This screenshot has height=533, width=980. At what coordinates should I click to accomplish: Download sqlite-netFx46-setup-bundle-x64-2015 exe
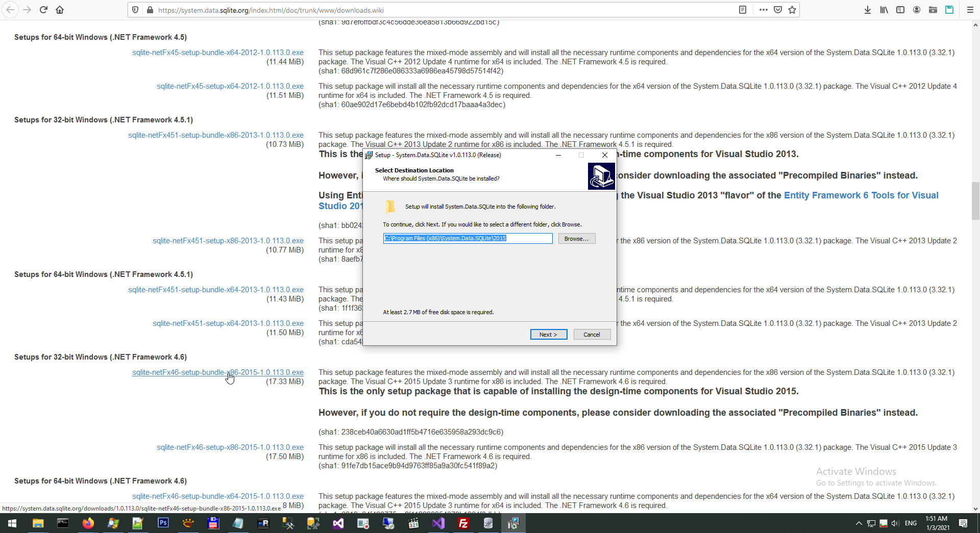(x=218, y=496)
